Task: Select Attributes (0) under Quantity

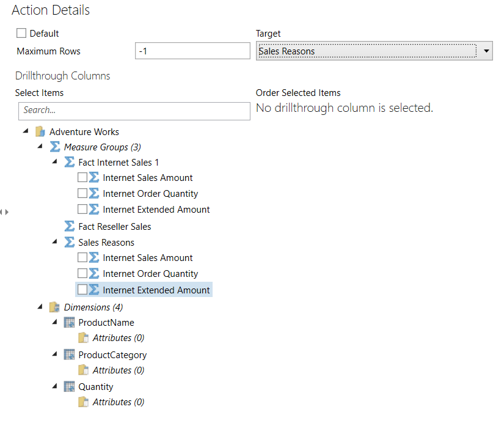Action: 118,402
